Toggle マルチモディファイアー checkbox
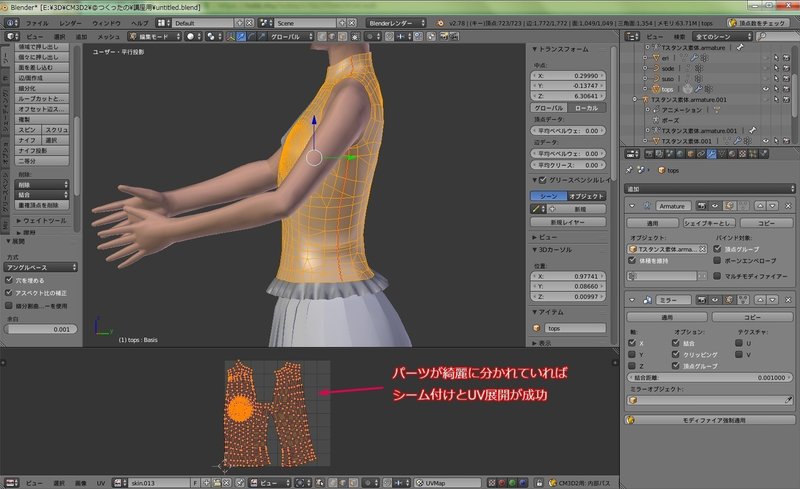This screenshot has width=800, height=489. (x=717, y=276)
